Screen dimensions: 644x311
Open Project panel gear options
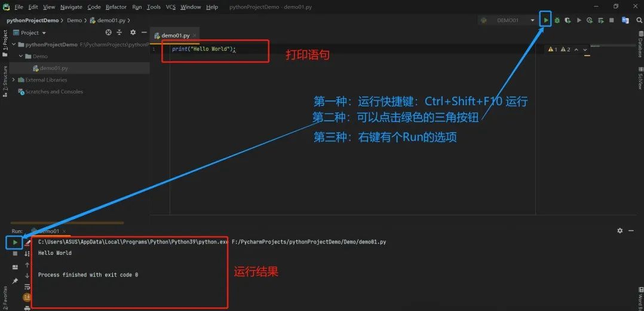[x=133, y=32]
